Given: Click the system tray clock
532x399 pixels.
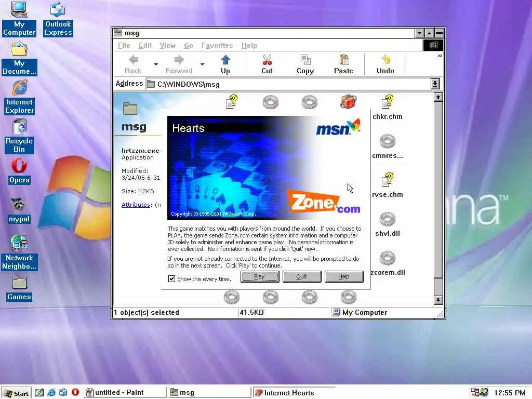Looking at the screenshot, I should click(x=510, y=393).
